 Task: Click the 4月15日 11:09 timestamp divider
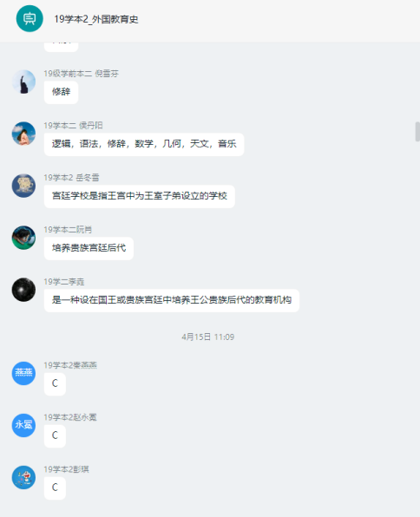(x=208, y=337)
